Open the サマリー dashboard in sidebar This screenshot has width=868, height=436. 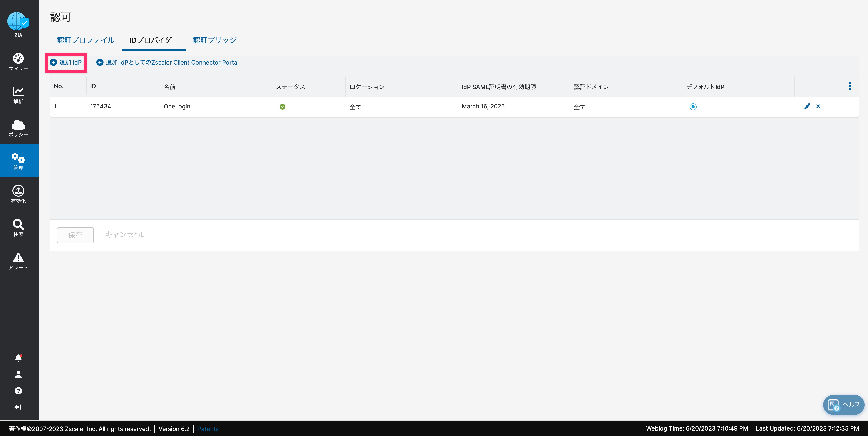tap(18, 62)
